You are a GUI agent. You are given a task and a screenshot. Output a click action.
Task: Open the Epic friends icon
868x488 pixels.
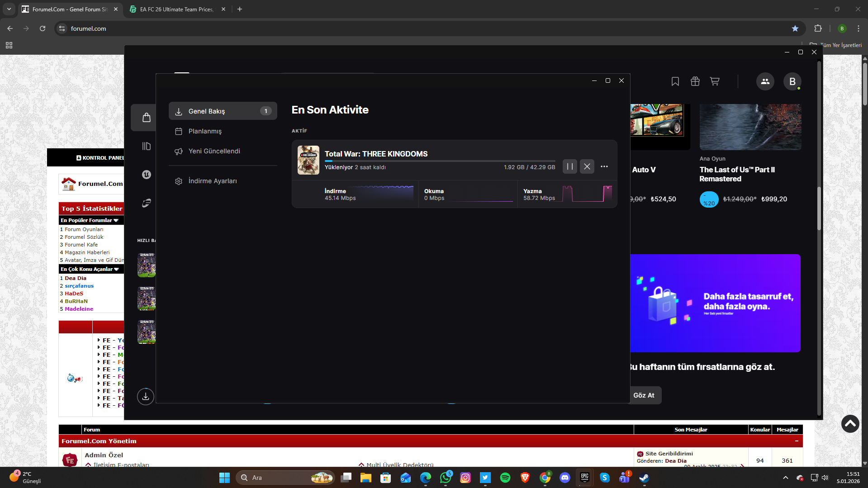[x=765, y=81]
